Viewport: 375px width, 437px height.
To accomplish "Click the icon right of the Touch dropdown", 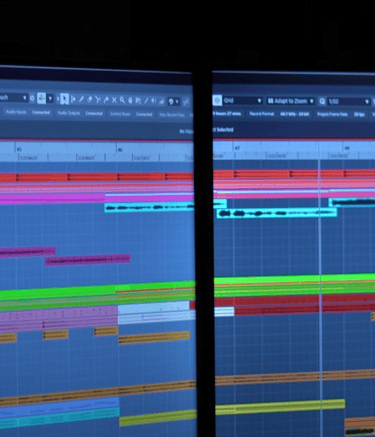I will pyautogui.click(x=32, y=98).
